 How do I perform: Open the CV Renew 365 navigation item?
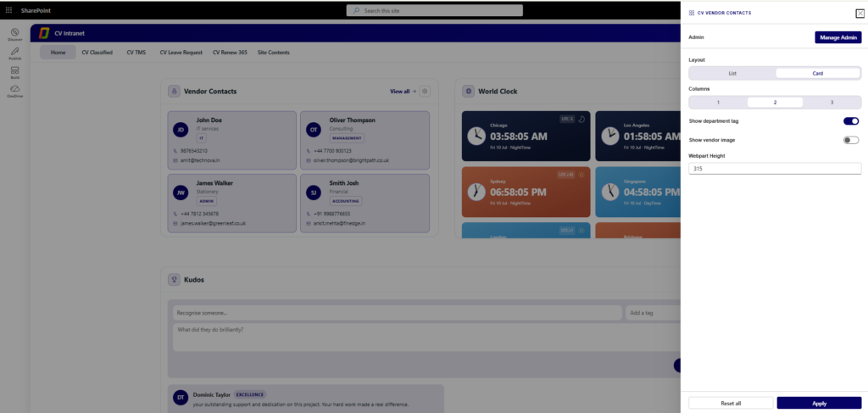230,53
